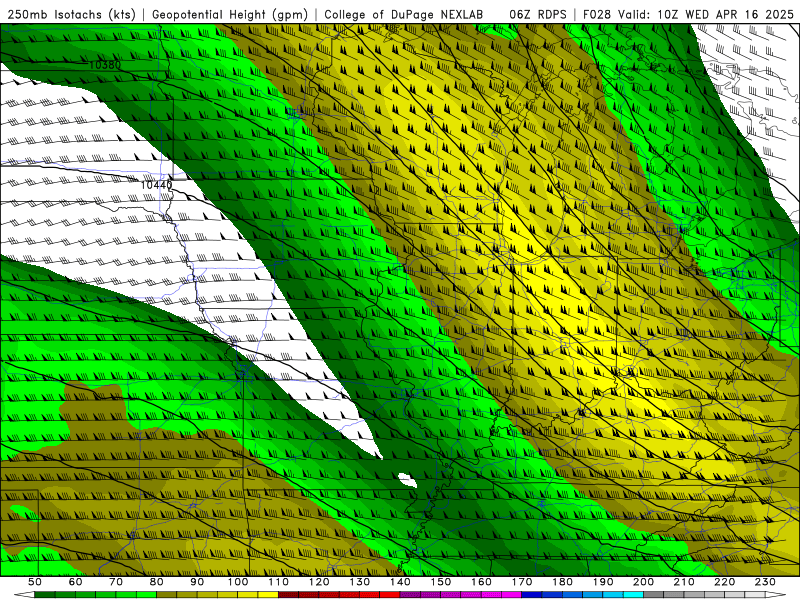The width and height of the screenshot is (800, 600).
Task: Click the 220 kt tick label on color scale
Action: pyautogui.click(x=724, y=582)
